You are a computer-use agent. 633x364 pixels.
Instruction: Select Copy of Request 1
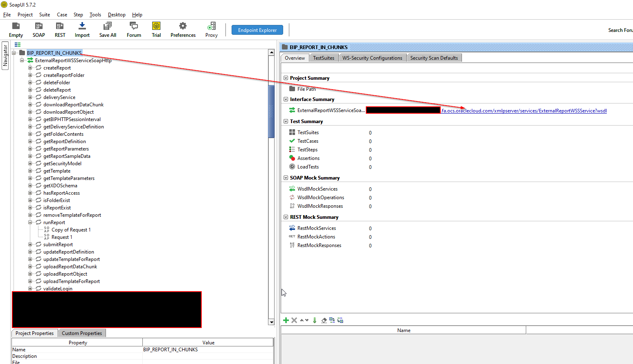point(71,229)
